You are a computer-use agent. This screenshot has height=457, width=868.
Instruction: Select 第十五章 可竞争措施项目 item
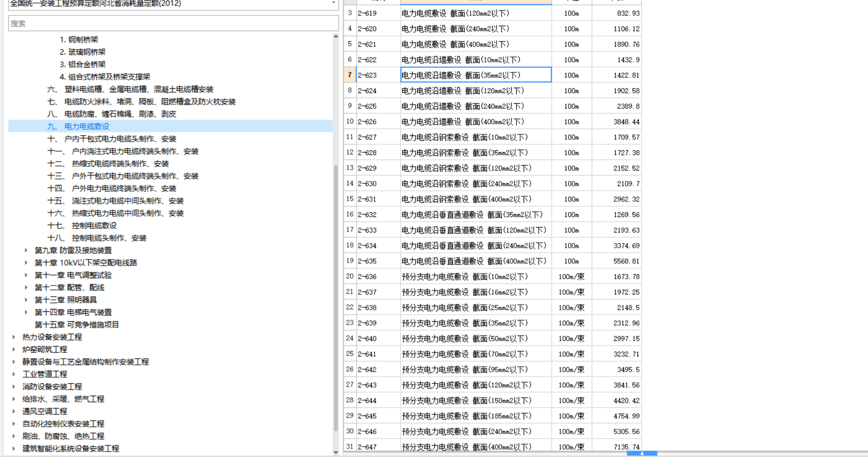pyautogui.click(x=77, y=325)
